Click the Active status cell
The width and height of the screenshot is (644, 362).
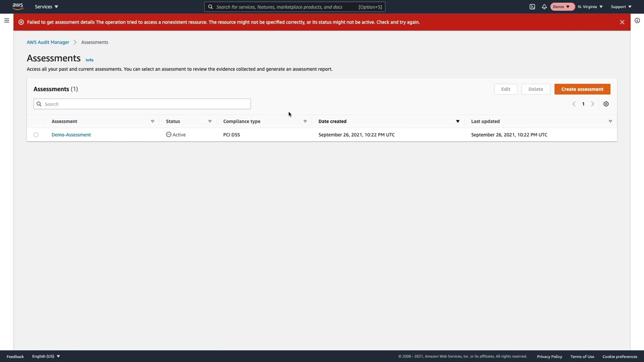coord(176,135)
